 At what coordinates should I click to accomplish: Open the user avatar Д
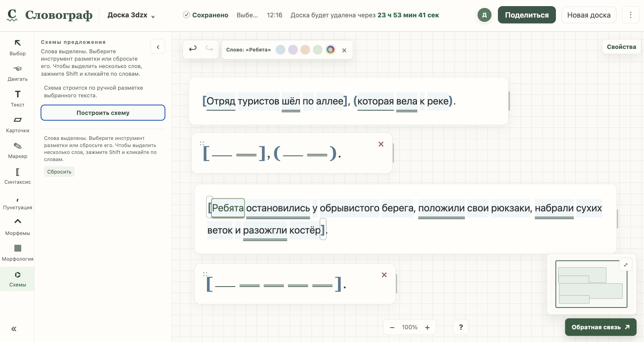[x=484, y=15]
